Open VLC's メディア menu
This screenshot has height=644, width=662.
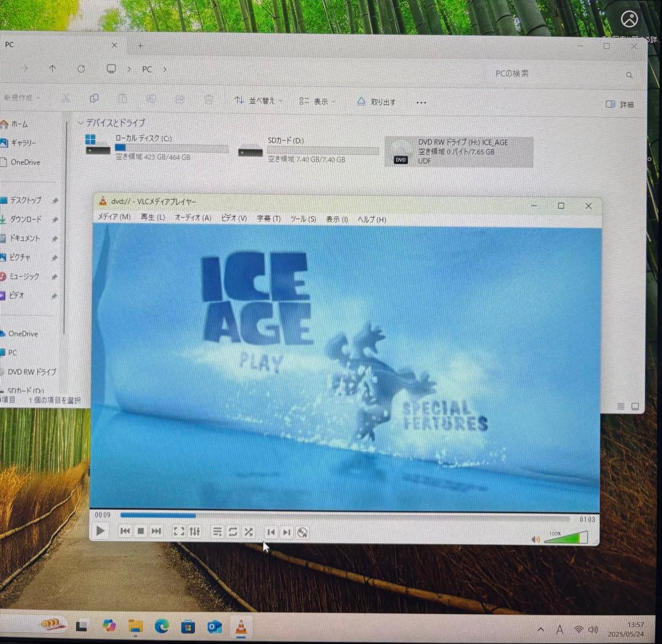click(113, 219)
